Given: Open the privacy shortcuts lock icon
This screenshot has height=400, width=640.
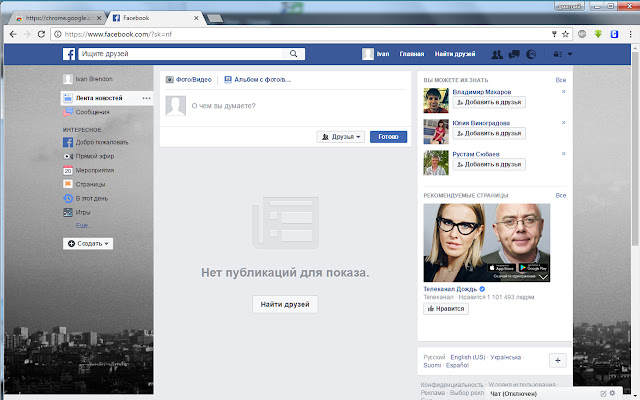Looking at the screenshot, I should coord(558,54).
